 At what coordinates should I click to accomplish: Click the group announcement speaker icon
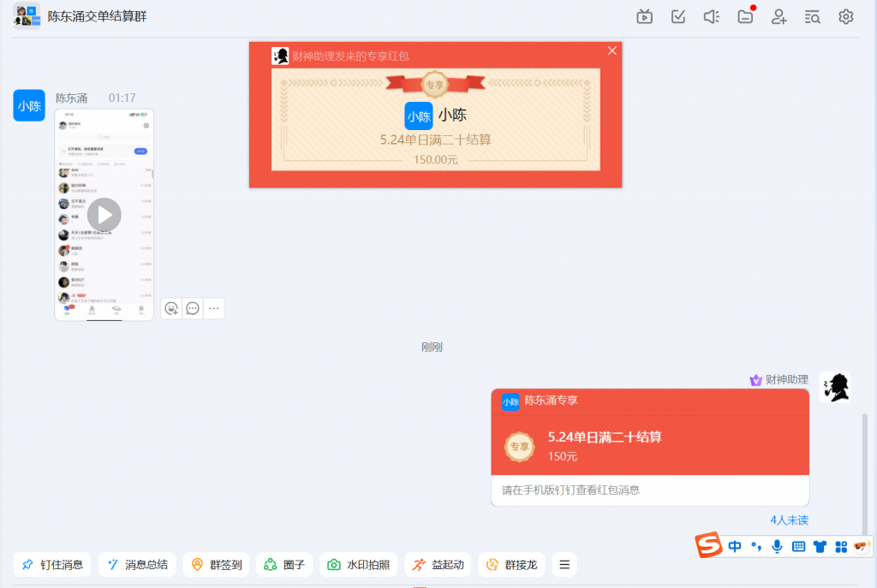[x=712, y=16]
